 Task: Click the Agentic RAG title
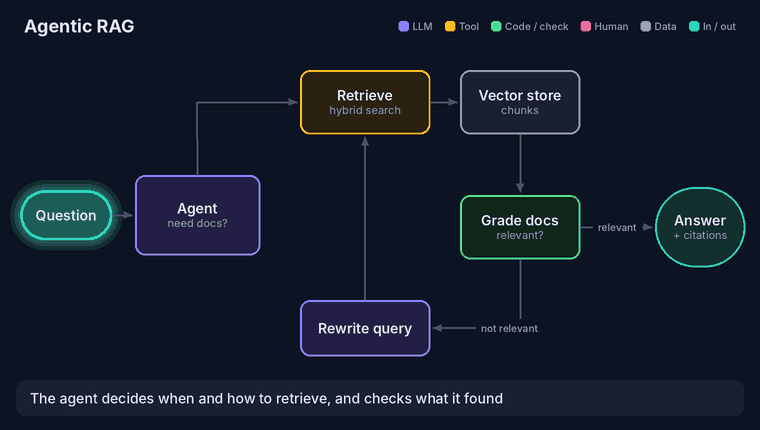(79, 26)
